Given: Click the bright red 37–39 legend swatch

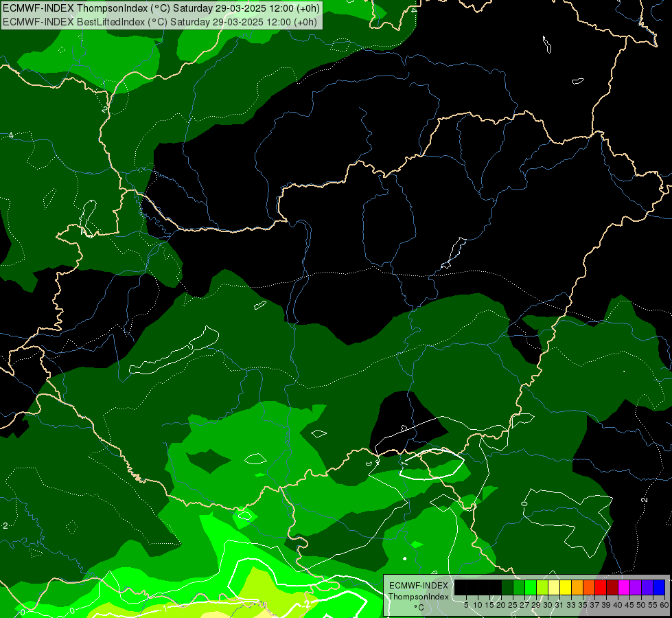Looking at the screenshot, I should (601, 587).
